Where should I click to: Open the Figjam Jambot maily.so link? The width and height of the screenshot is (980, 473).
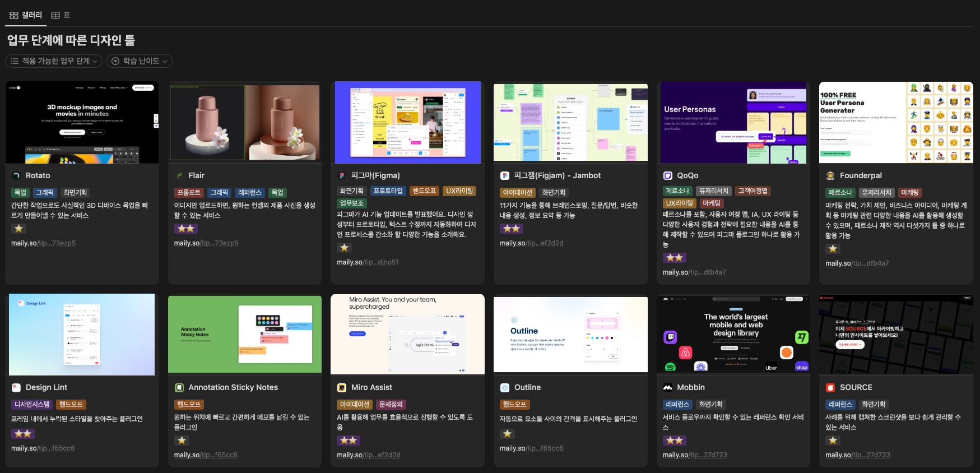coord(531,243)
